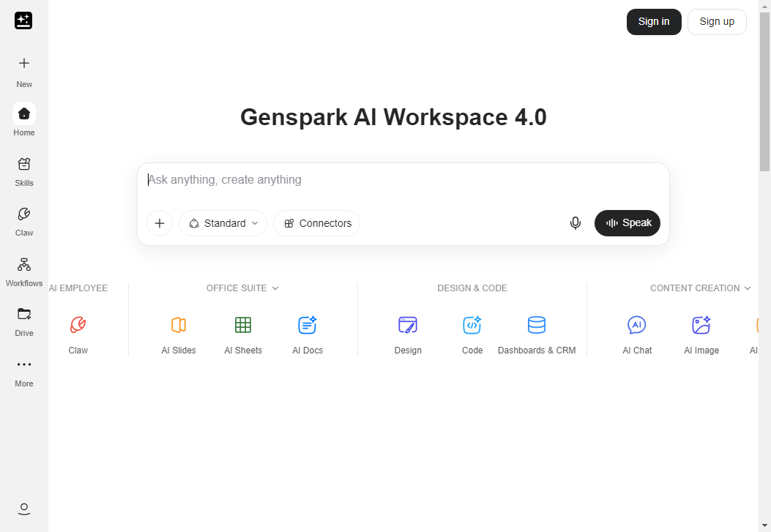
Task: Open the Dashboards & CRM tool
Action: 537,335
